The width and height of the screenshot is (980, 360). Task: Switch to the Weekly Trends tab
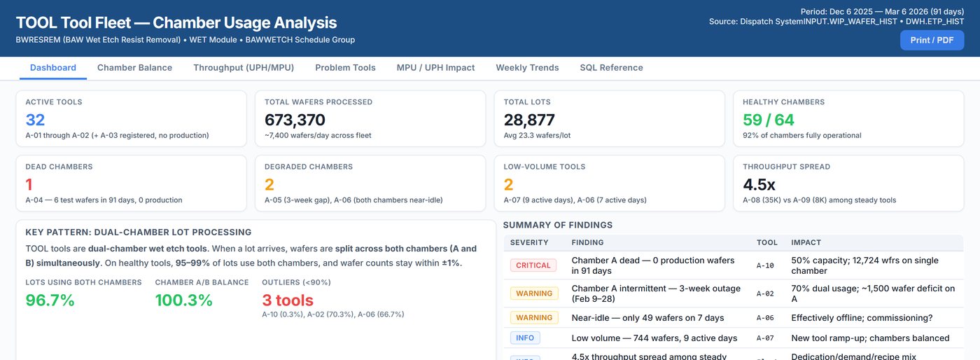point(527,67)
